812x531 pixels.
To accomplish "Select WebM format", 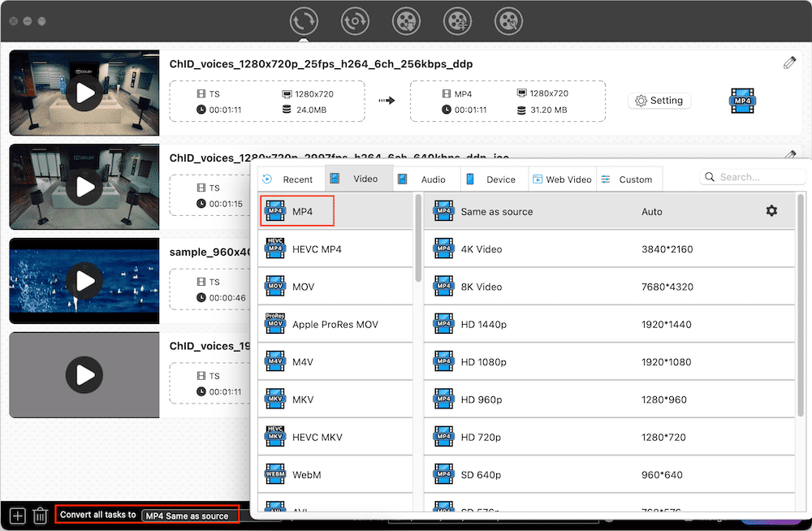I will [x=335, y=474].
